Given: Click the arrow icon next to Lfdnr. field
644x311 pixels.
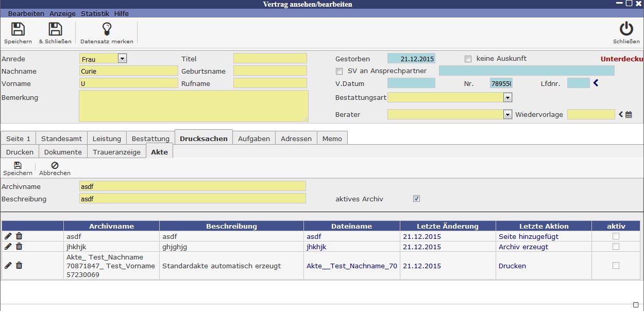Looking at the screenshot, I should coord(596,83).
